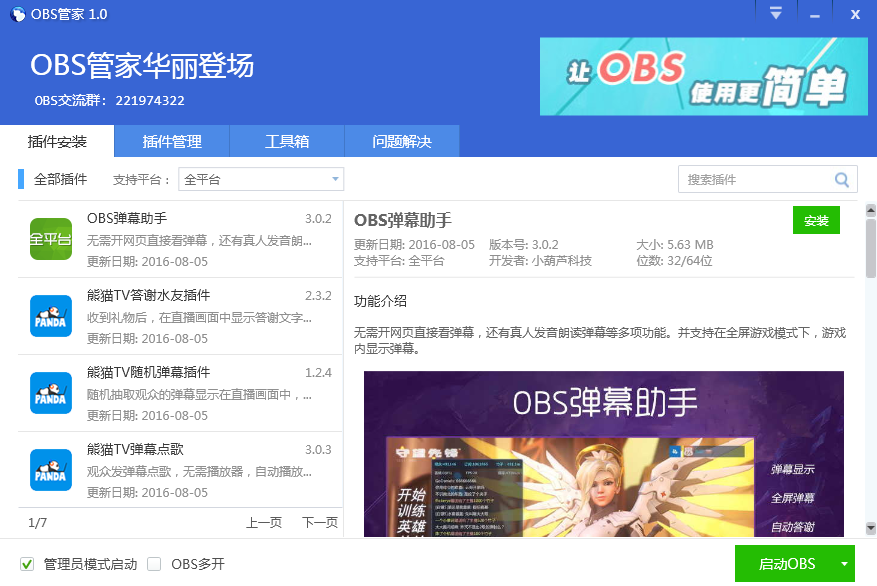Click the search magnifier icon

tap(842, 178)
